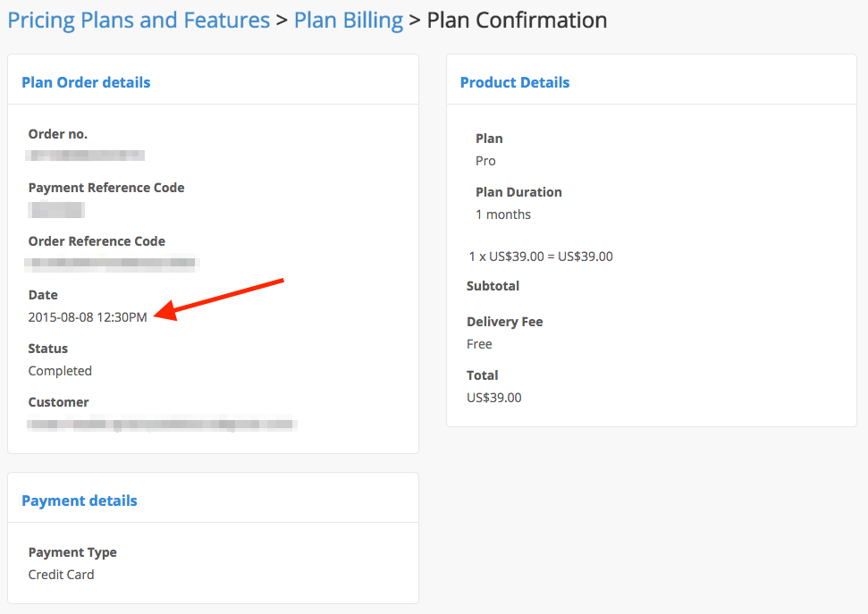Image resolution: width=868 pixels, height=614 pixels.
Task: Click the 1 months duration value
Action: (x=503, y=214)
